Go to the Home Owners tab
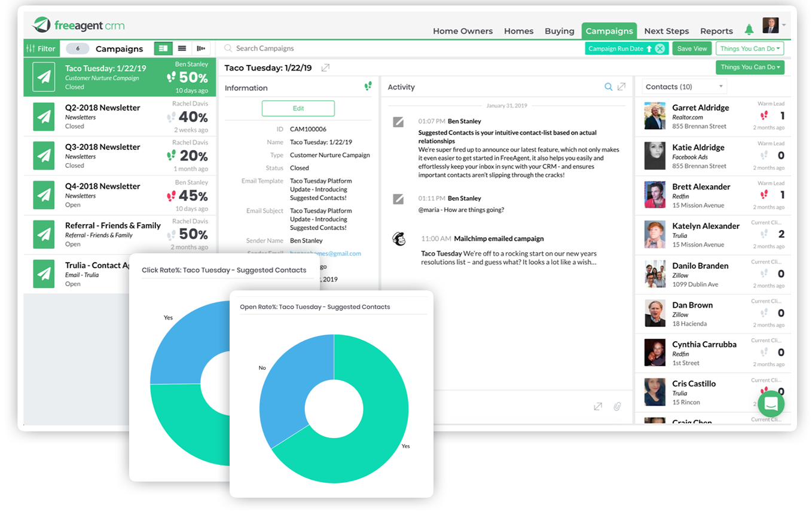 [463, 31]
